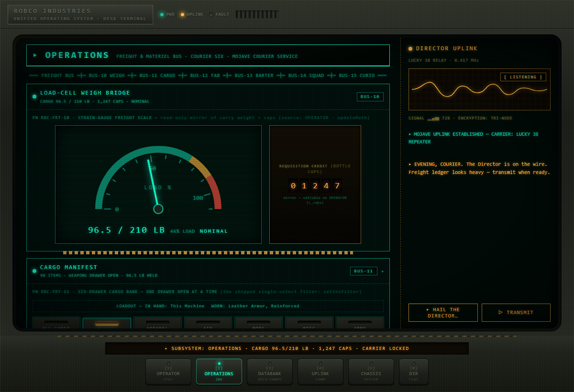Click the bottle caps odometer counter
Viewport: 574px width, 392px height.
coord(315,185)
